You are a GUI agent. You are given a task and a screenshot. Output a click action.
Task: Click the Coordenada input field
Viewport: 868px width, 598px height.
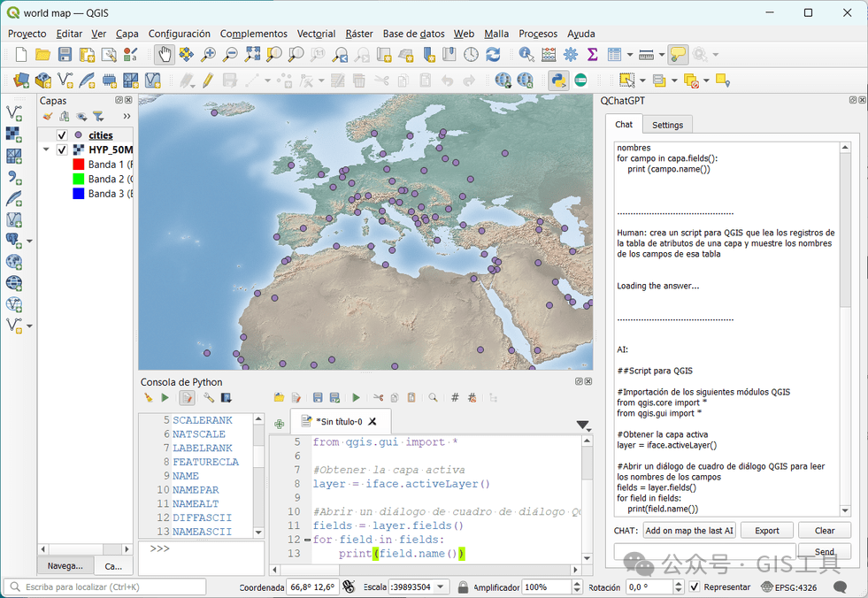312,586
